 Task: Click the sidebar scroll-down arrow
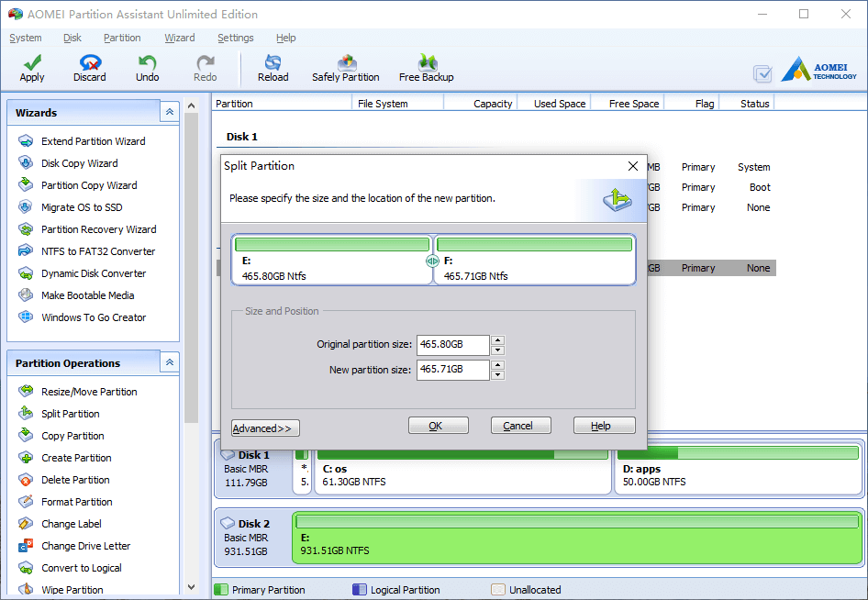pyautogui.click(x=192, y=587)
